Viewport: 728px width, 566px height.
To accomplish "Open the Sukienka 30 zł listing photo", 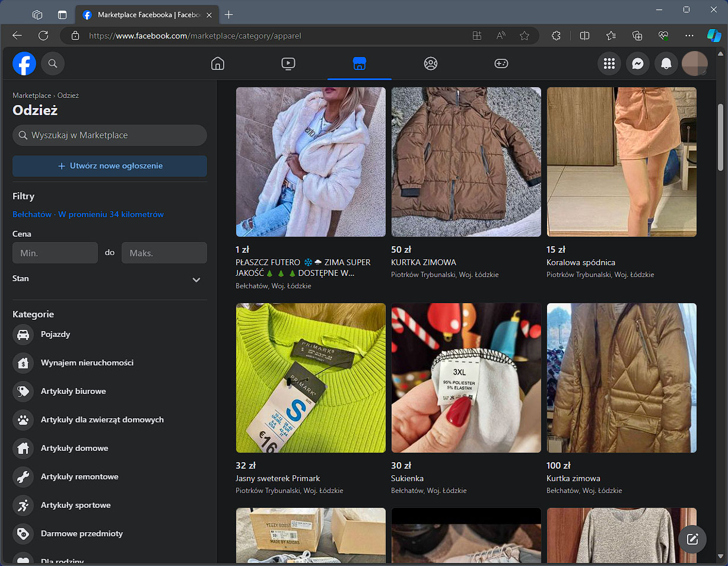I will (x=466, y=378).
